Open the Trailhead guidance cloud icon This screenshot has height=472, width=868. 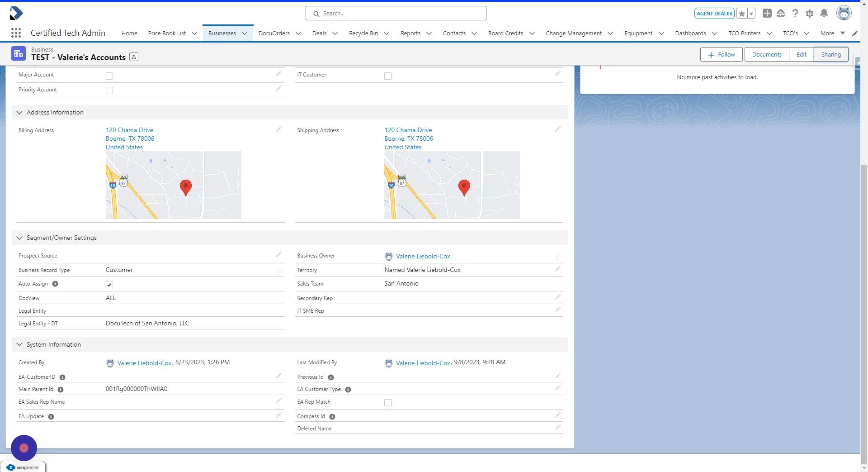point(781,14)
